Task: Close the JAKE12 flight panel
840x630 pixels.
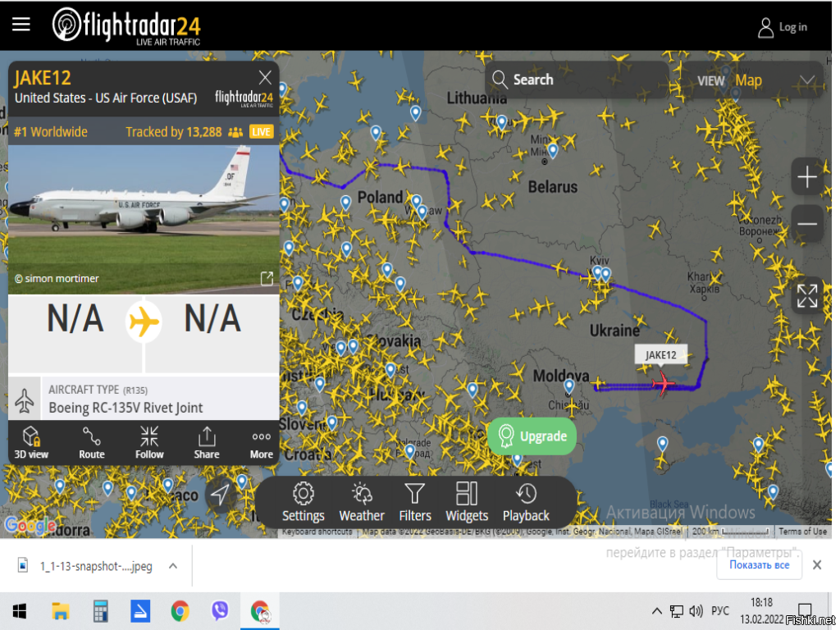Action: (x=265, y=78)
